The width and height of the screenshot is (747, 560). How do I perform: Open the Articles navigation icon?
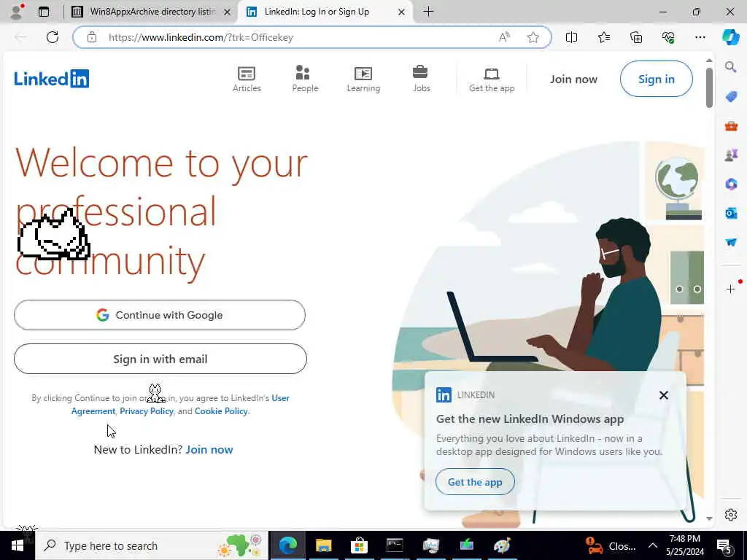(x=247, y=79)
